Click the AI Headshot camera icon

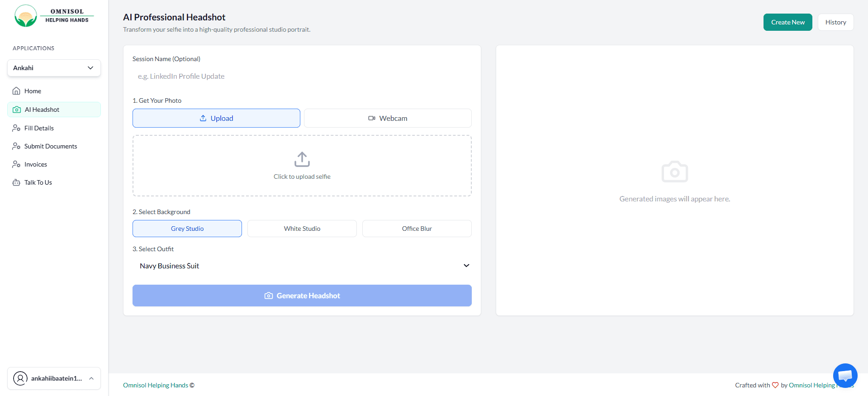pos(17,110)
